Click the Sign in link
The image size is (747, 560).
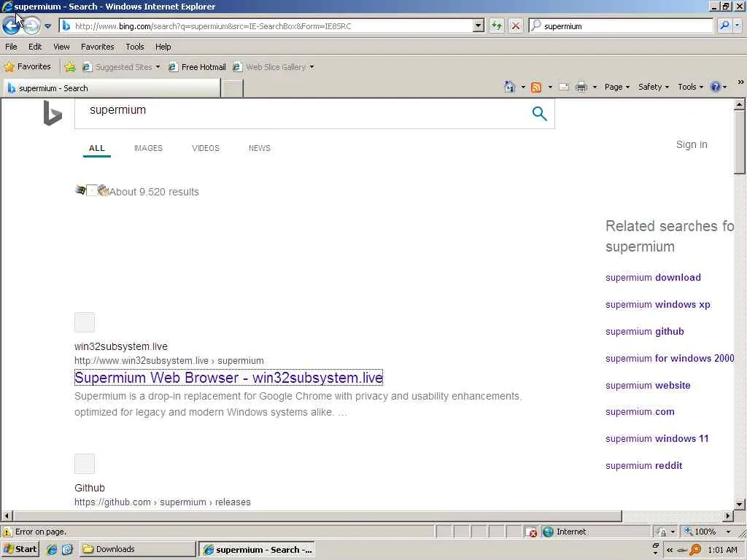(692, 144)
